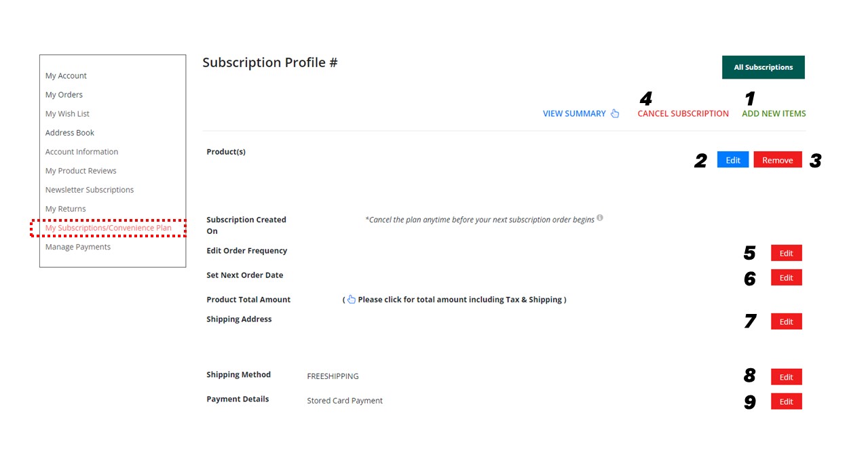This screenshot has height=455, width=868.
Task: Open Newsletter Subscriptions
Action: click(90, 190)
